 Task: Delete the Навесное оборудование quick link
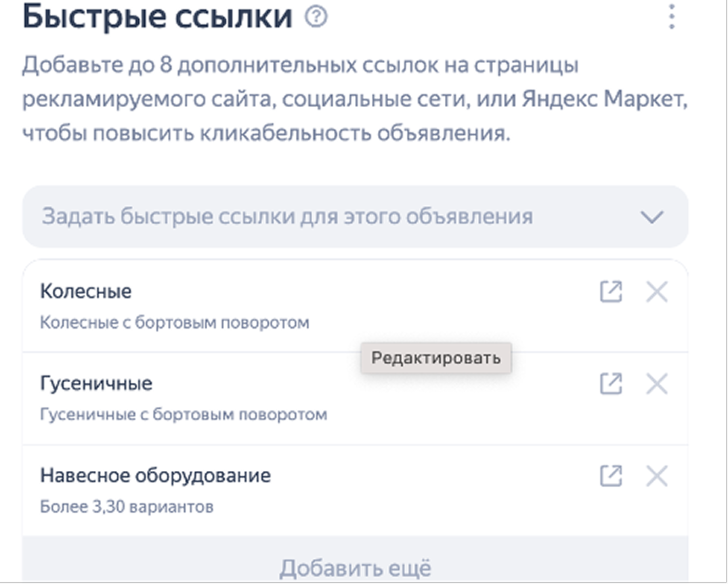click(x=657, y=476)
